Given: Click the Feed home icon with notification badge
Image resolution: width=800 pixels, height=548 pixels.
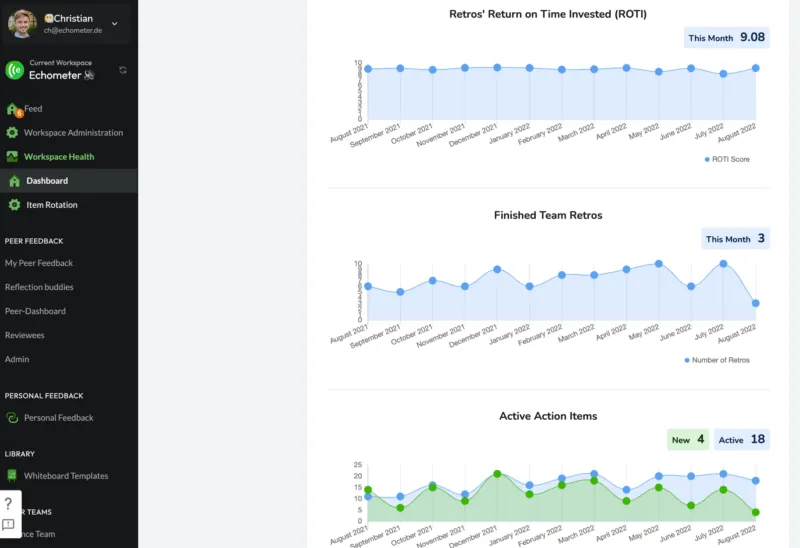Looking at the screenshot, I should click(13, 109).
